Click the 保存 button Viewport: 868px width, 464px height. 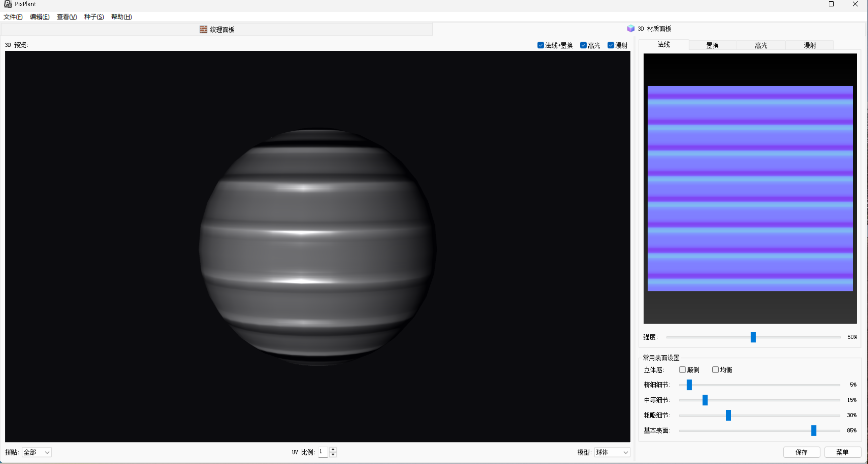click(x=801, y=452)
